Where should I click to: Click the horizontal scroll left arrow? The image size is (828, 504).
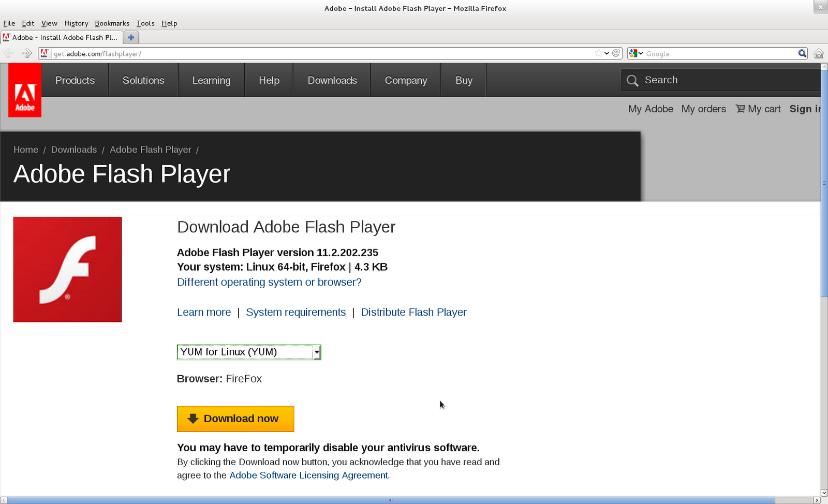(4, 500)
